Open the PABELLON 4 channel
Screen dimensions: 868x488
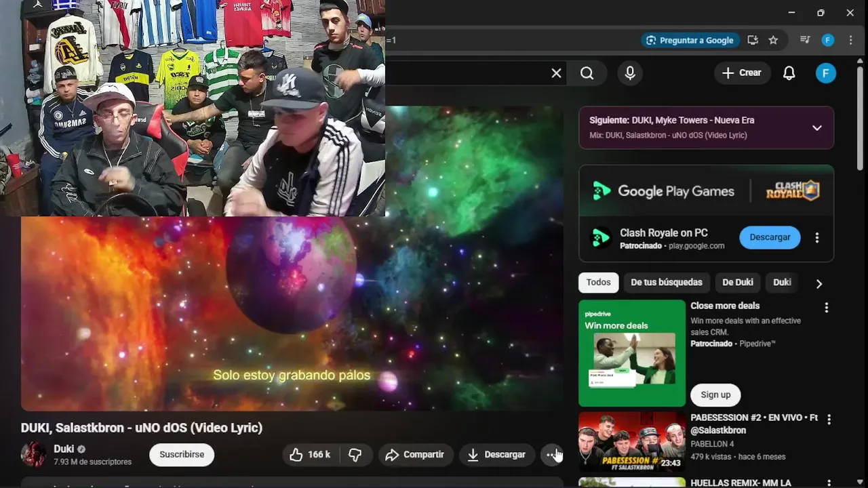pos(712,444)
